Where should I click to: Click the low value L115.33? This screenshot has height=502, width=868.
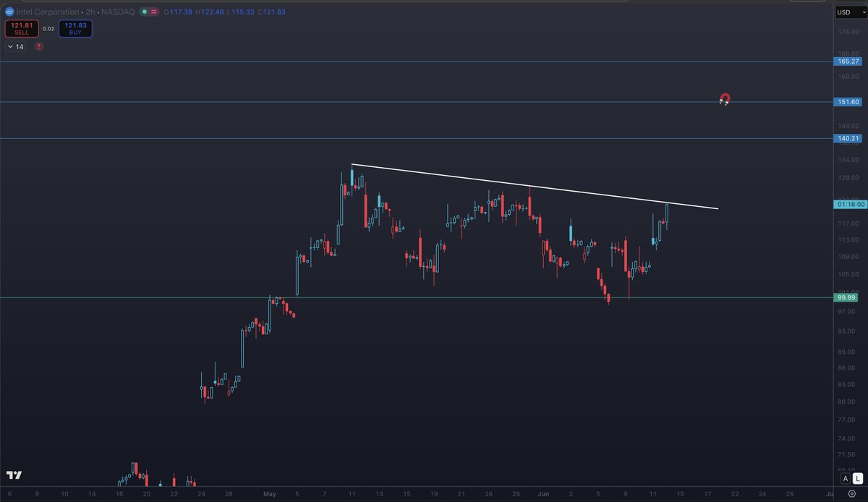click(240, 12)
